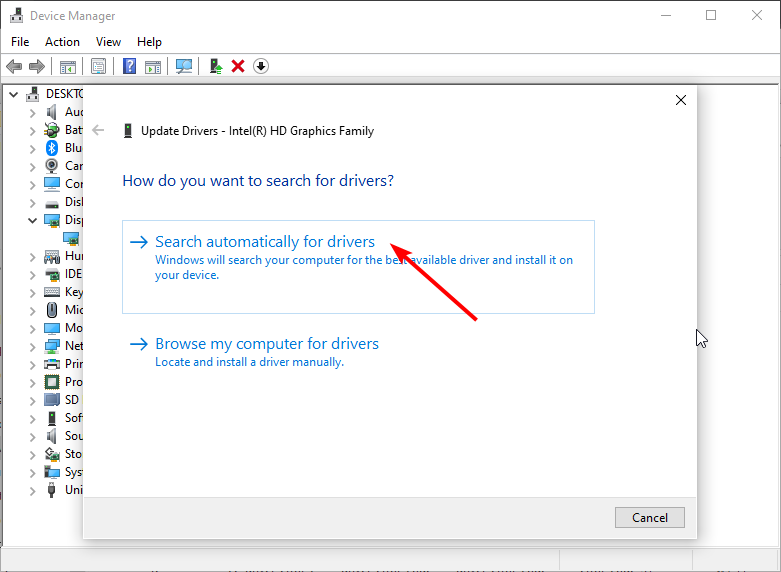Select the Computer tree item
Screen dimensions: 781x572
coord(74,184)
